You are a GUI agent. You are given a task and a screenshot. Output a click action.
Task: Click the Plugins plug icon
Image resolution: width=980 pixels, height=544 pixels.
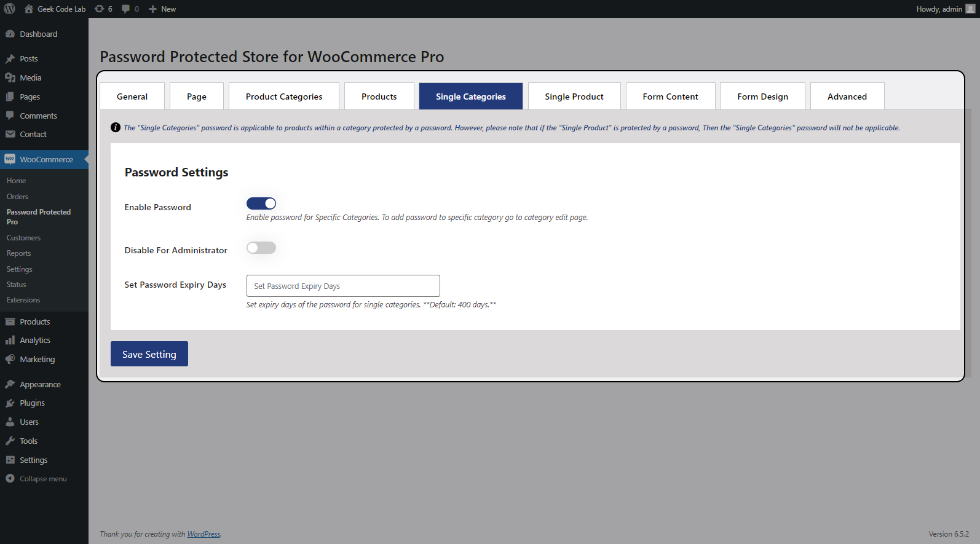coord(10,403)
